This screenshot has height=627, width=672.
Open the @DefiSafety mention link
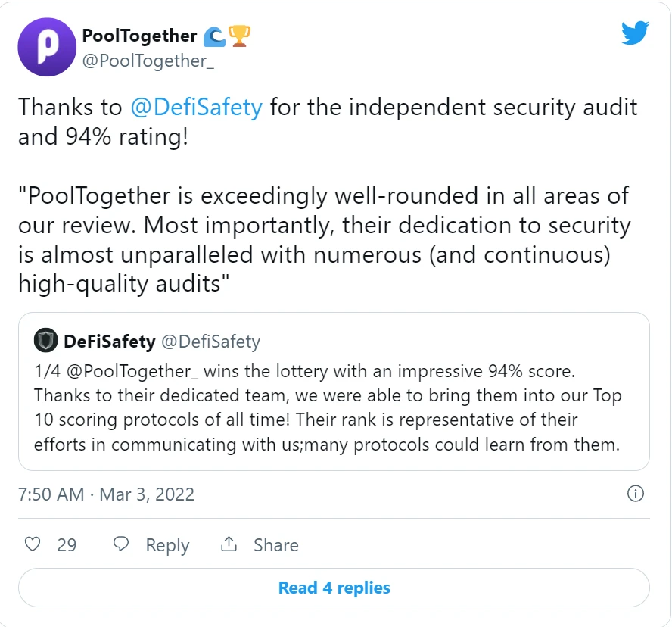196,108
